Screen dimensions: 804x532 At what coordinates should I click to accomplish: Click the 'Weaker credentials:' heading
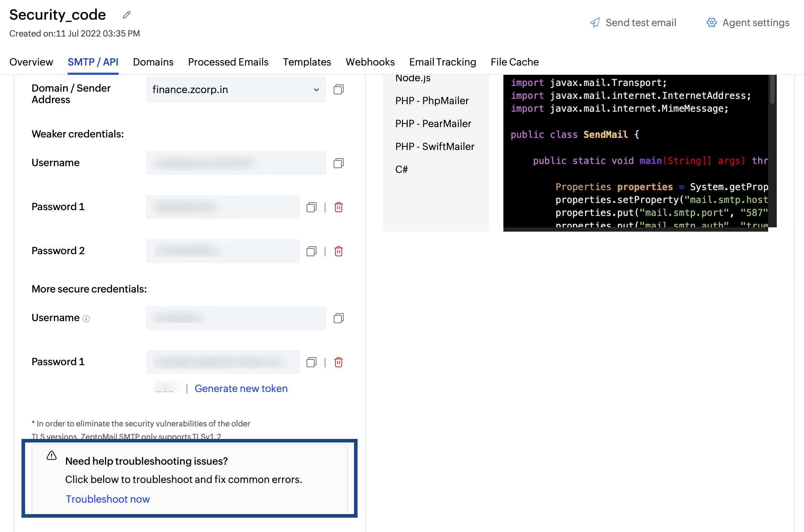(x=78, y=134)
